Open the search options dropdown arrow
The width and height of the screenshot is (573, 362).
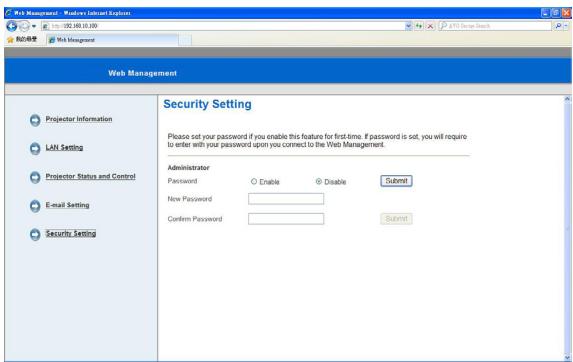click(566, 26)
